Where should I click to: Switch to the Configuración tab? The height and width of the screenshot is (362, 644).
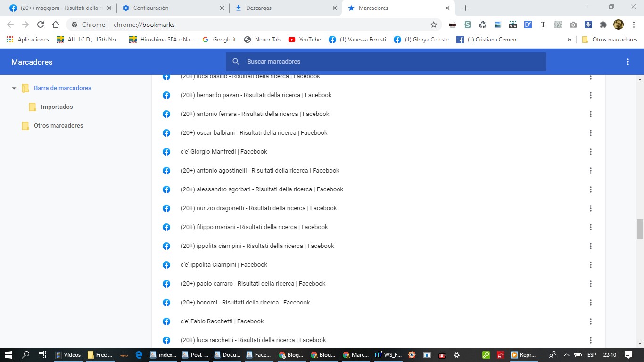click(x=173, y=8)
